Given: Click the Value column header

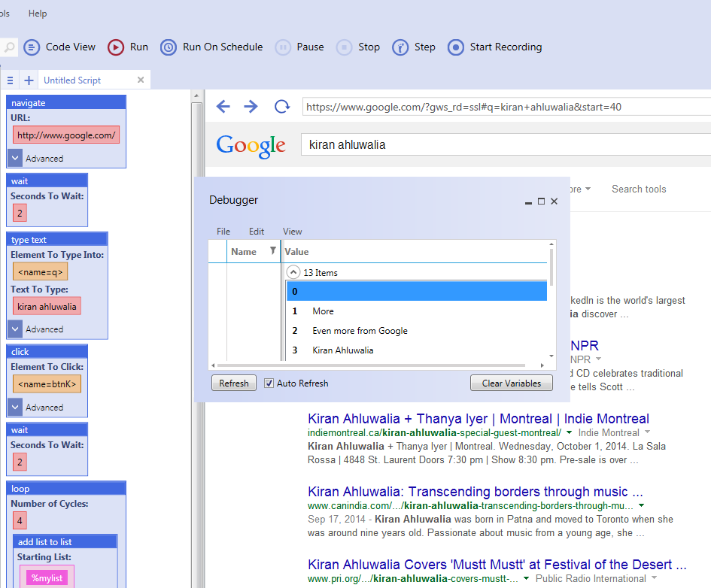Looking at the screenshot, I should tap(296, 251).
